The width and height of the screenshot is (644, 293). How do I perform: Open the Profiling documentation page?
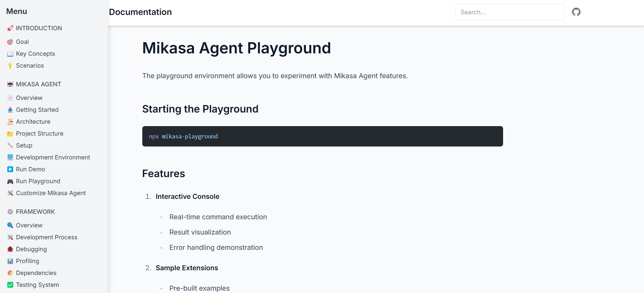[x=28, y=261]
